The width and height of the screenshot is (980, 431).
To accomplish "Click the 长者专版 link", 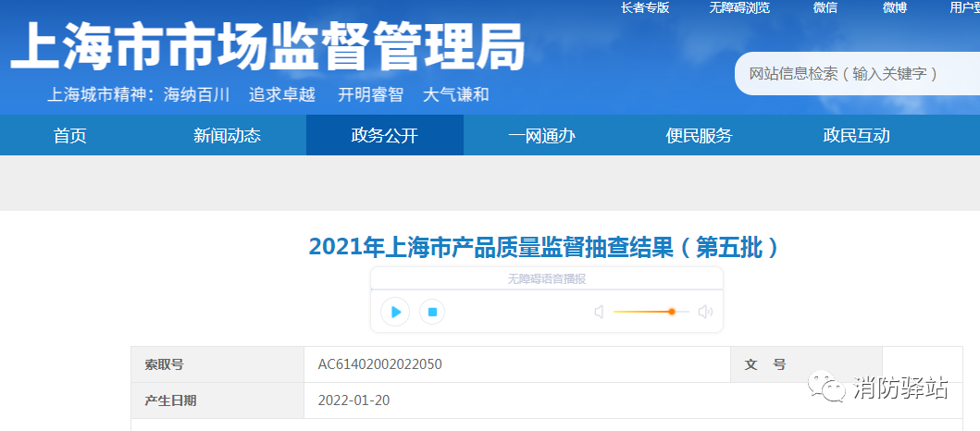I will 644,7.
